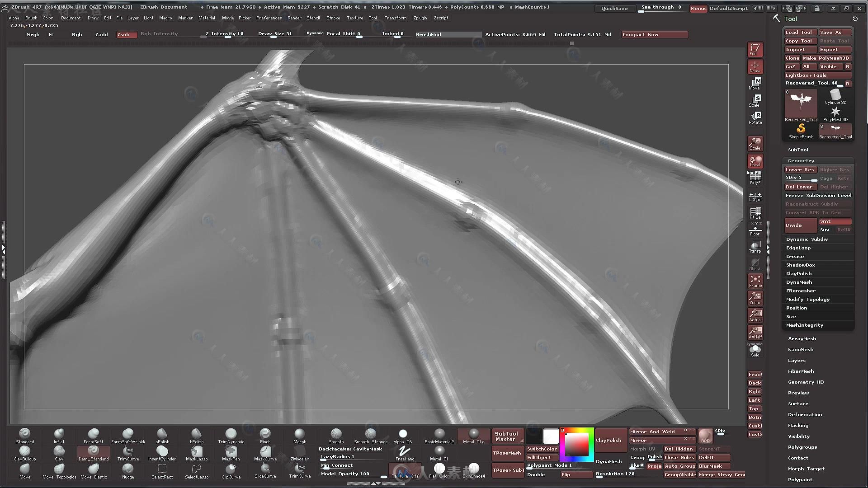Expand the Polygroups section

(x=802, y=447)
